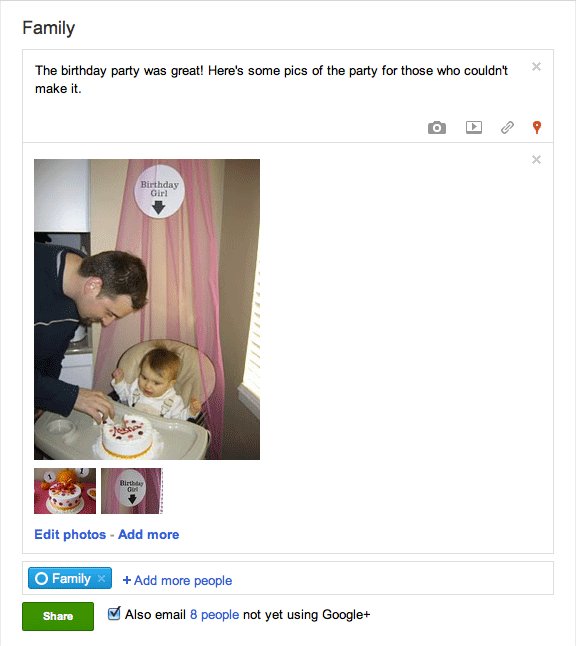Screen dimensions: 576x646
Task: Open the Edit photos link
Action: pyautogui.click(x=70, y=535)
